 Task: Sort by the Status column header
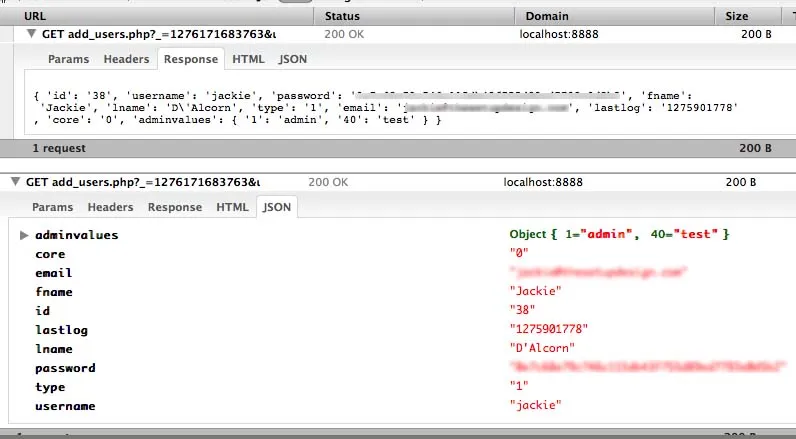point(342,16)
